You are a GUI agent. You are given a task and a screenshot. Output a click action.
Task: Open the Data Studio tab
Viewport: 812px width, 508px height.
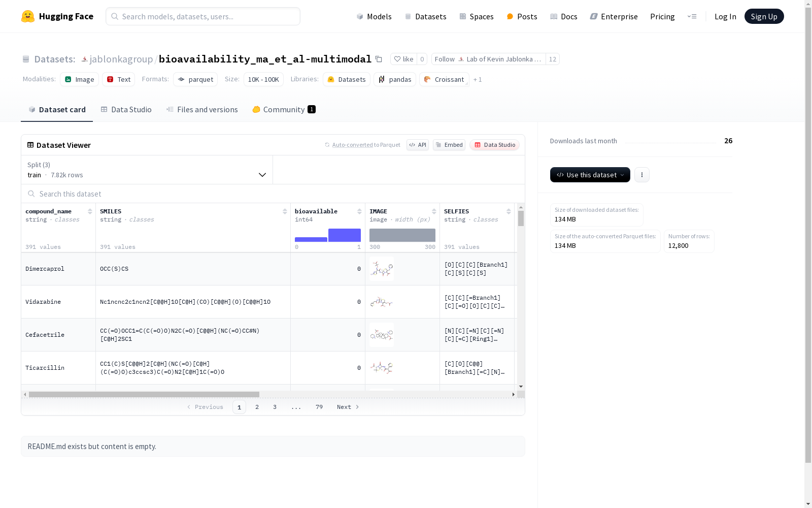[126, 109]
